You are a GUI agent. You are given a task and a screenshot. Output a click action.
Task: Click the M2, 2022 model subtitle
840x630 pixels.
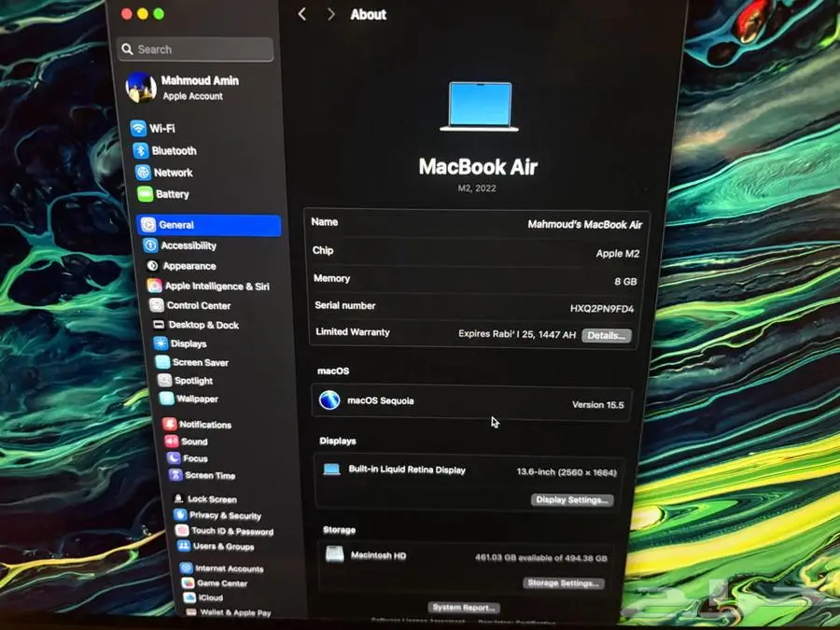(x=477, y=188)
